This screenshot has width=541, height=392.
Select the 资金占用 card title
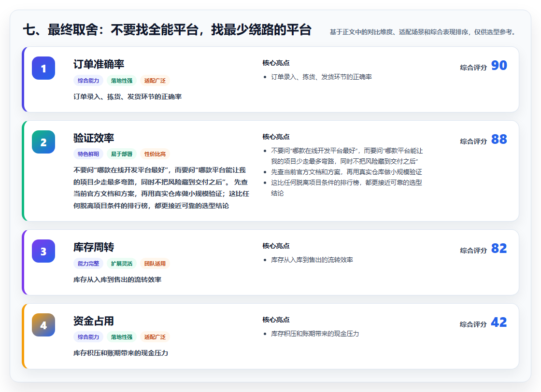[x=94, y=321]
